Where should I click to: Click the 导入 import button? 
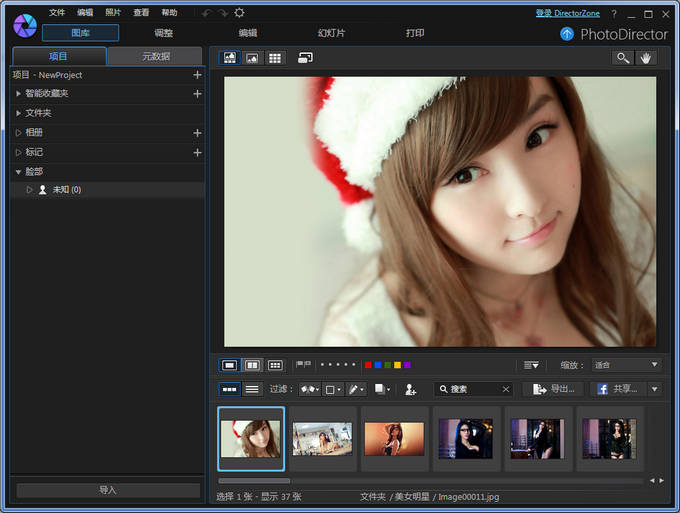click(108, 490)
